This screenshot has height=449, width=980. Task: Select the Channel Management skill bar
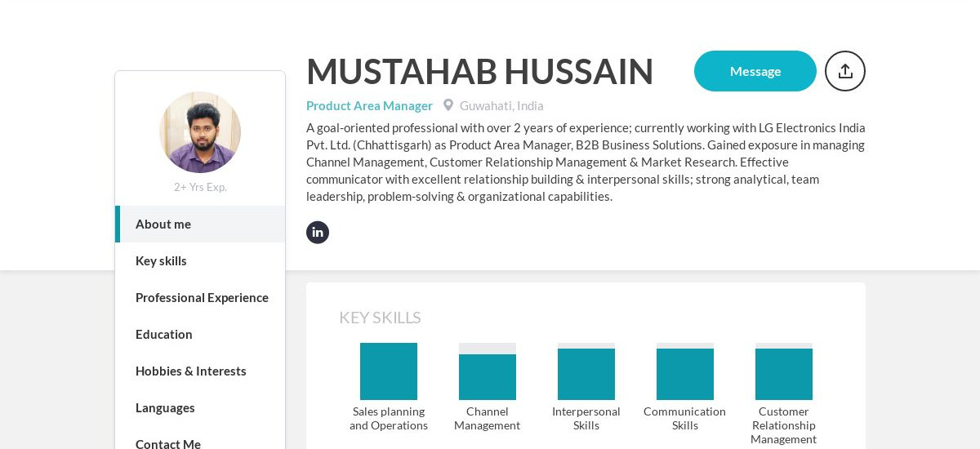[x=488, y=371]
